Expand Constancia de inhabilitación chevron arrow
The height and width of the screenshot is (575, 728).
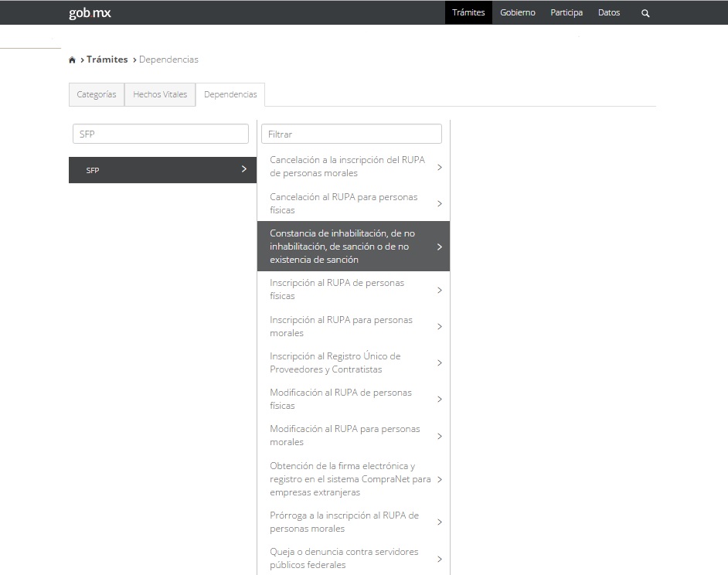point(439,247)
